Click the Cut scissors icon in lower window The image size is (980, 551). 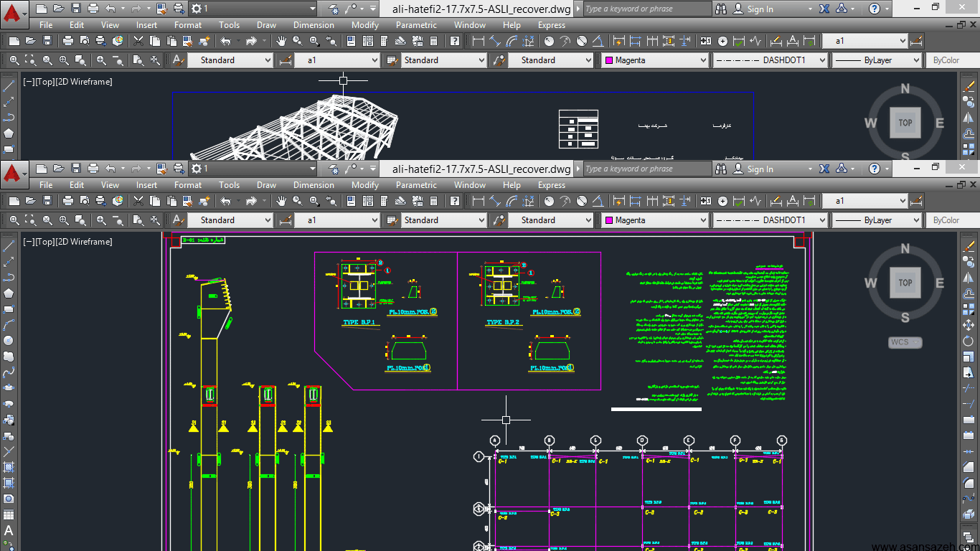(138, 201)
